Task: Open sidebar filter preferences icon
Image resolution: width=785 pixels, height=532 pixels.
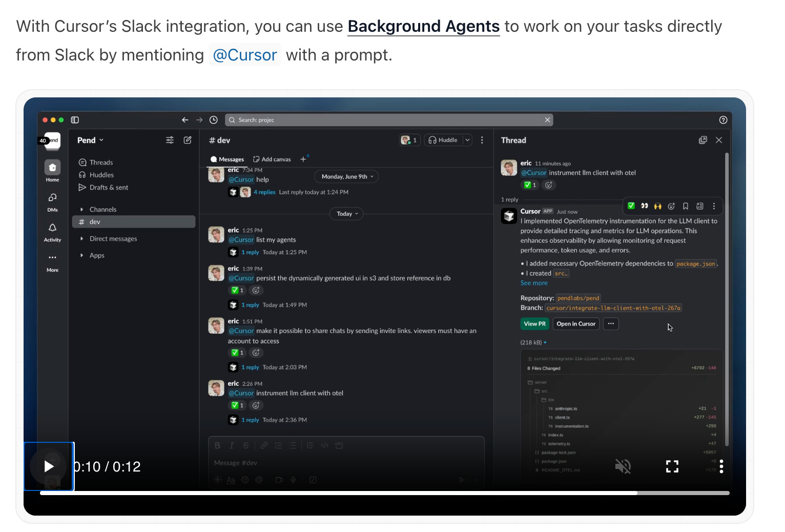Action: pos(170,140)
